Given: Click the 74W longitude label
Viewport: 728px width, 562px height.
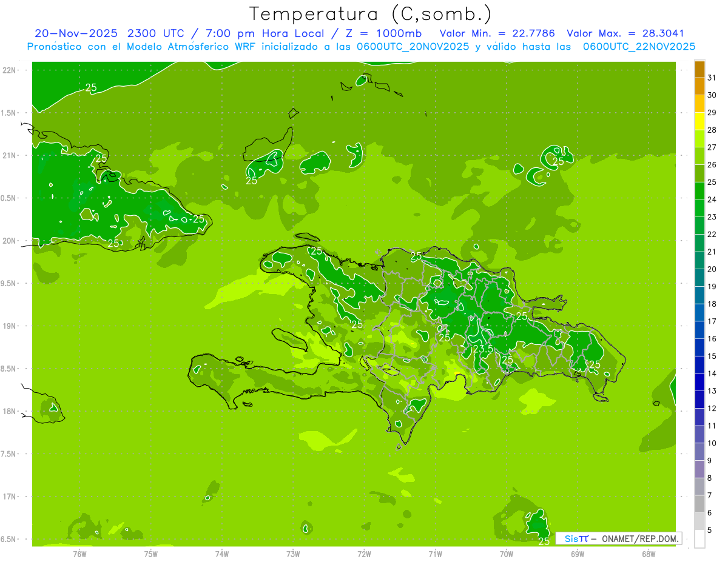Looking at the screenshot, I should click(222, 554).
